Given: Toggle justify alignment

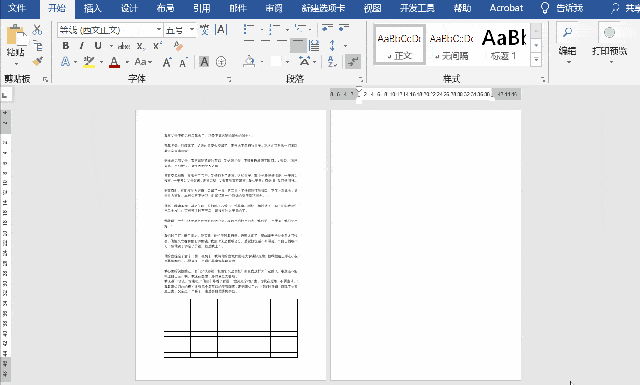Looking at the screenshot, I should pyautogui.click(x=298, y=45).
